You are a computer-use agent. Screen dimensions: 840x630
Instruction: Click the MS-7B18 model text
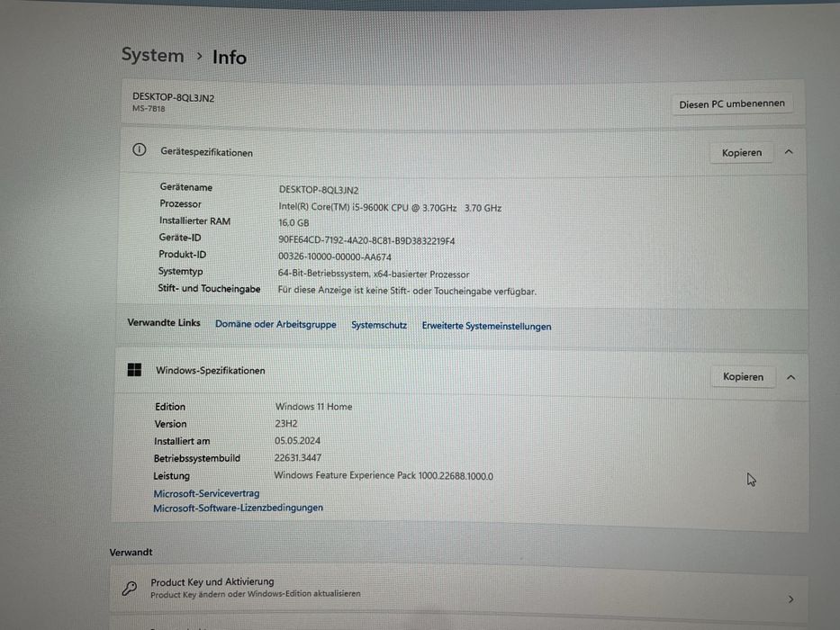pos(149,108)
